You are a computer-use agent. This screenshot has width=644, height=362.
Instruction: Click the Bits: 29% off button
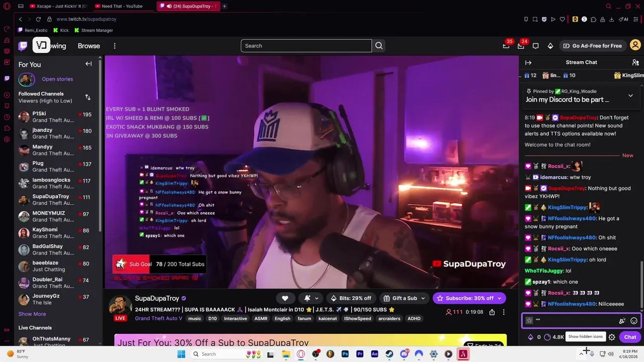click(351, 298)
